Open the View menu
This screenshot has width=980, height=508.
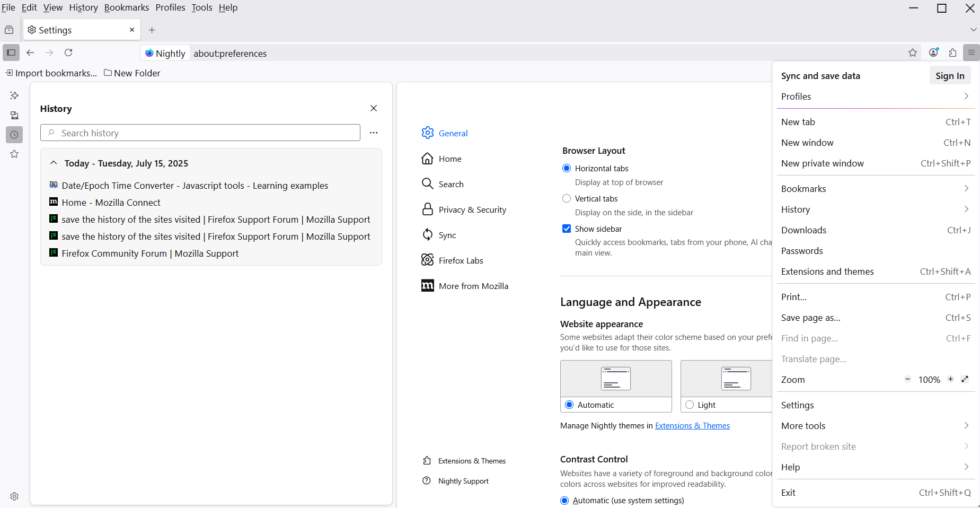(x=53, y=7)
